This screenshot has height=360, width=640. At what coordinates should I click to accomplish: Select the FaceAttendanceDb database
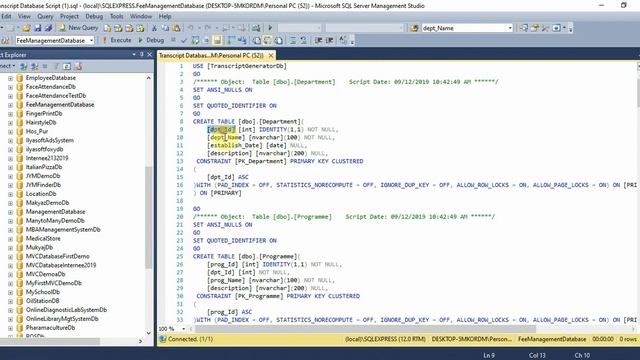[x=51, y=87]
